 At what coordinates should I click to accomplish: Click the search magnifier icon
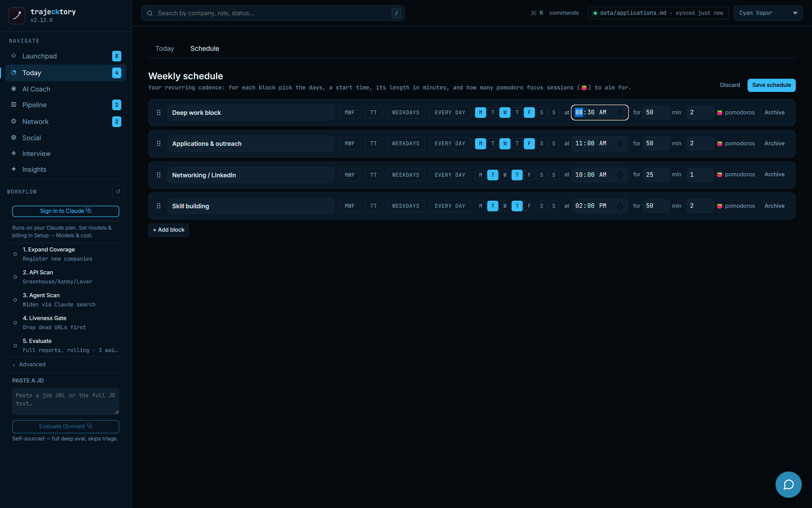coord(150,13)
